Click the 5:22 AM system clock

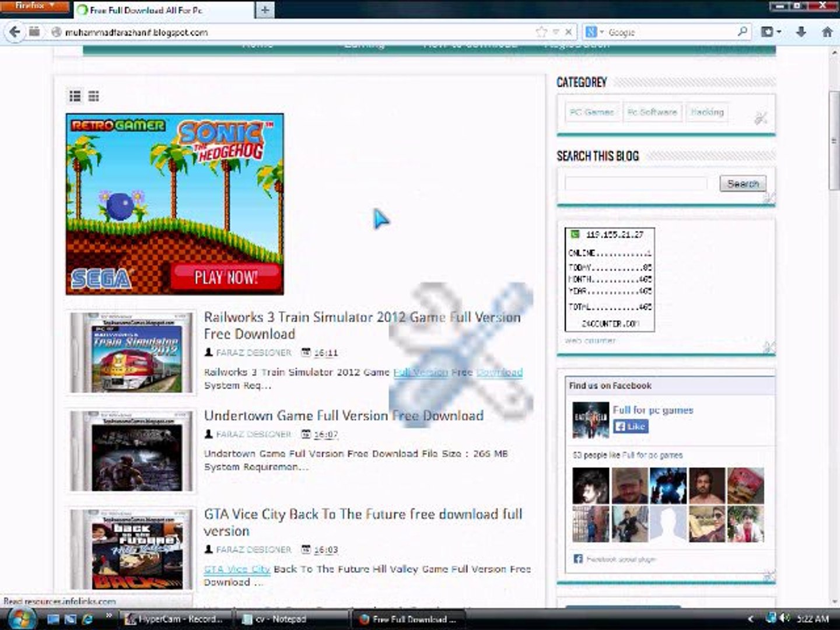pyautogui.click(x=813, y=619)
